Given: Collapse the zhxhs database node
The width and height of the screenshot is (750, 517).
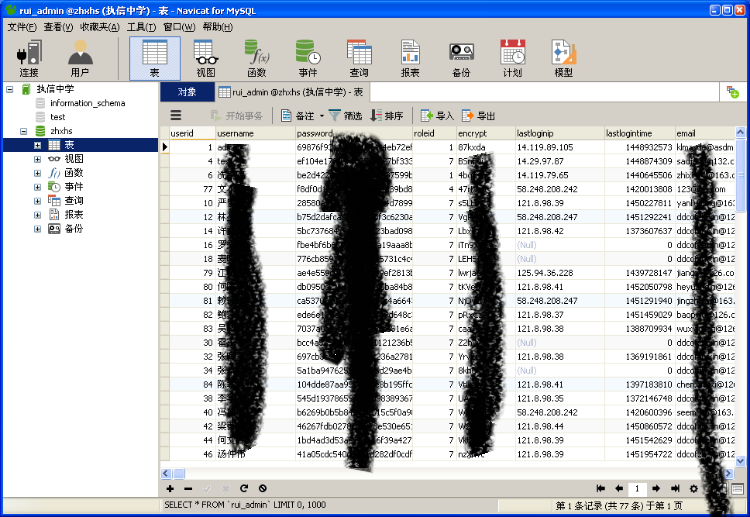Looking at the screenshot, I should coord(24,131).
